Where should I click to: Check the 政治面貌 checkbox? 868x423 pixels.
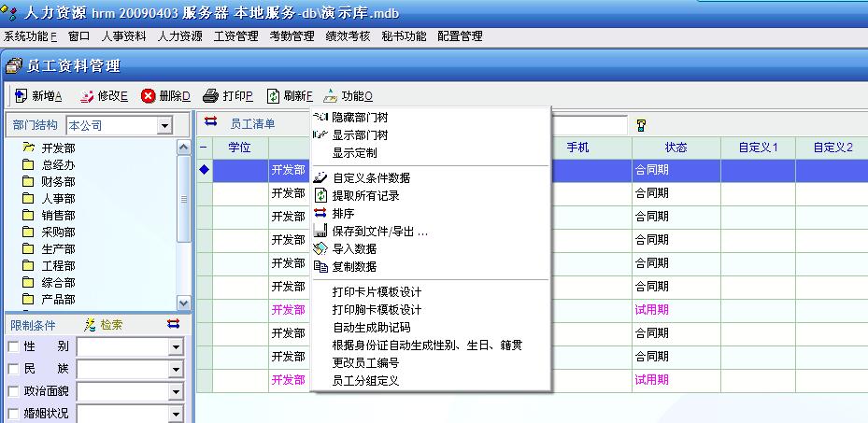tap(13, 391)
